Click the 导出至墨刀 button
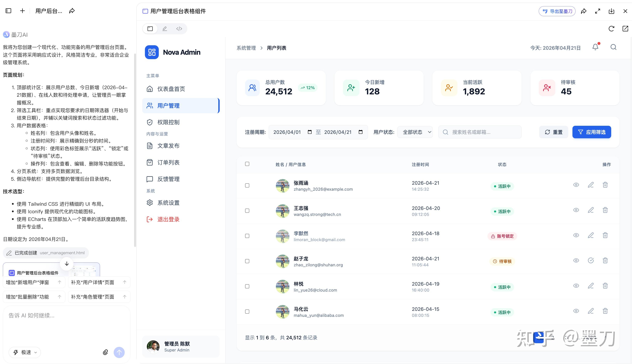 (x=557, y=11)
